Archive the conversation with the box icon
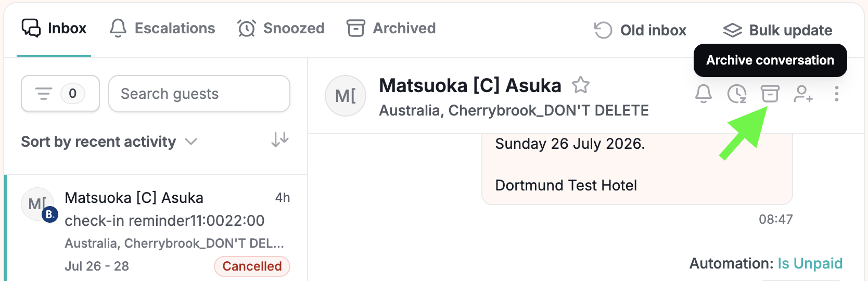868x281 pixels. [770, 94]
